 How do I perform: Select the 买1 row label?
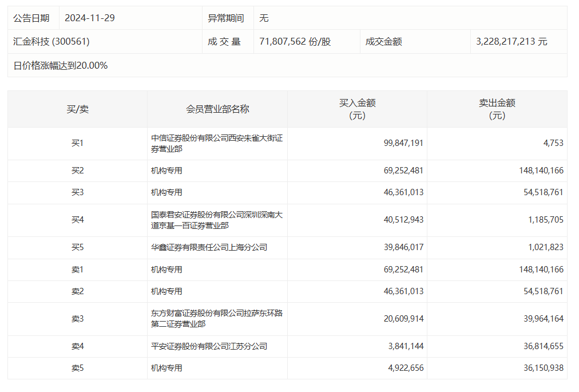click(77, 143)
